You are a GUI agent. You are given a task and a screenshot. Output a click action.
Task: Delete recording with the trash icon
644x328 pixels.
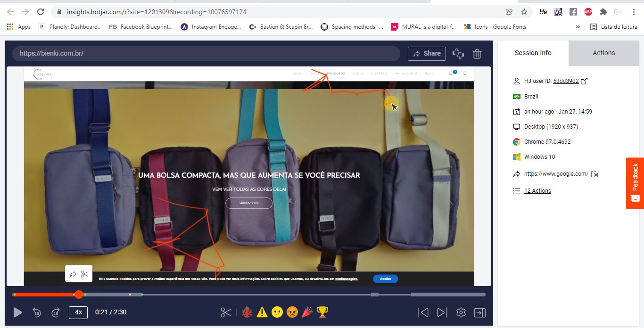pyautogui.click(x=477, y=54)
